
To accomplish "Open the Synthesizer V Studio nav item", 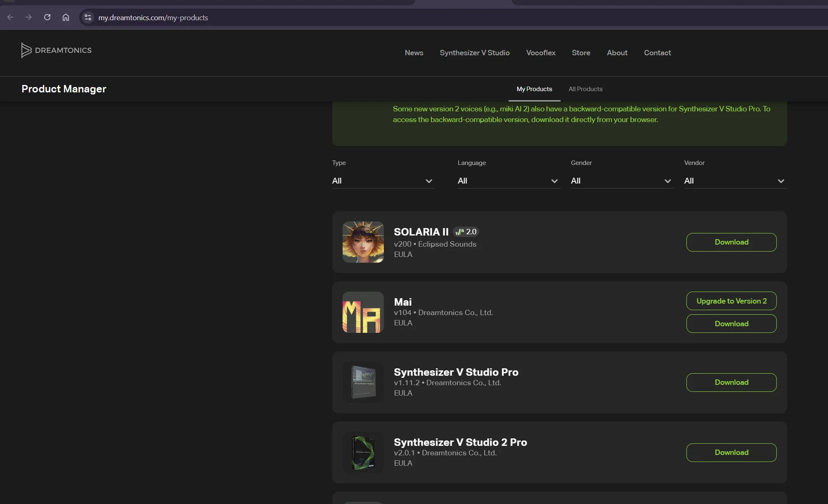I will tap(475, 53).
